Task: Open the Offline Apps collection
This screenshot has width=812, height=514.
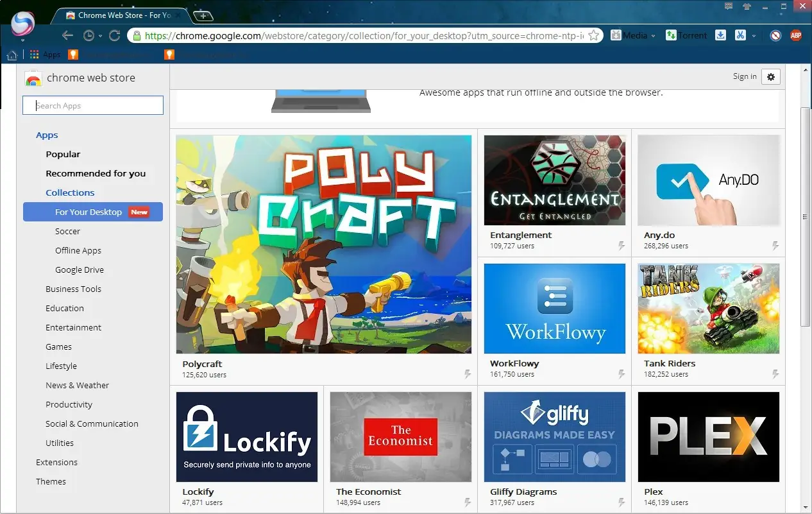Action: (x=78, y=250)
